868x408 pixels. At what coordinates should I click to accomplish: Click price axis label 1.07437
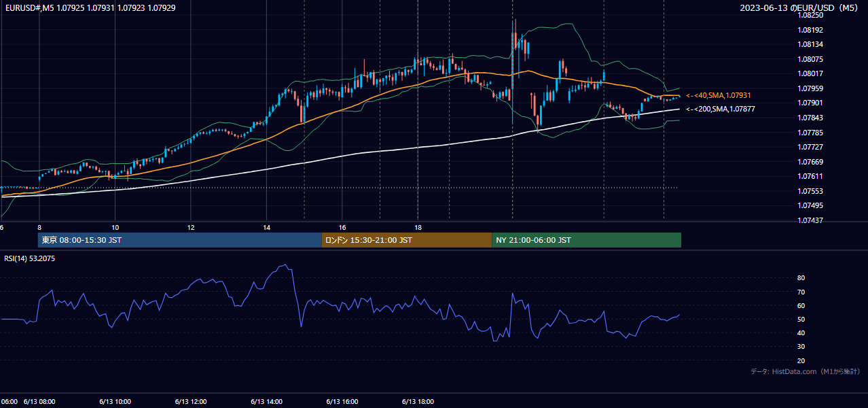[x=810, y=220]
